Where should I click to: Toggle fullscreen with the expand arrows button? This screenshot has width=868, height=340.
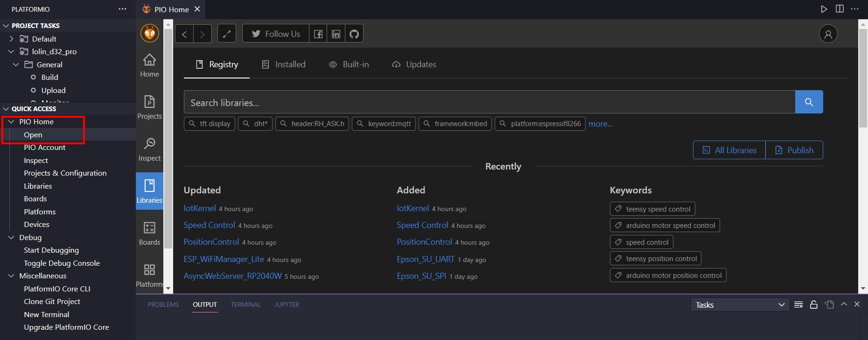(x=226, y=34)
